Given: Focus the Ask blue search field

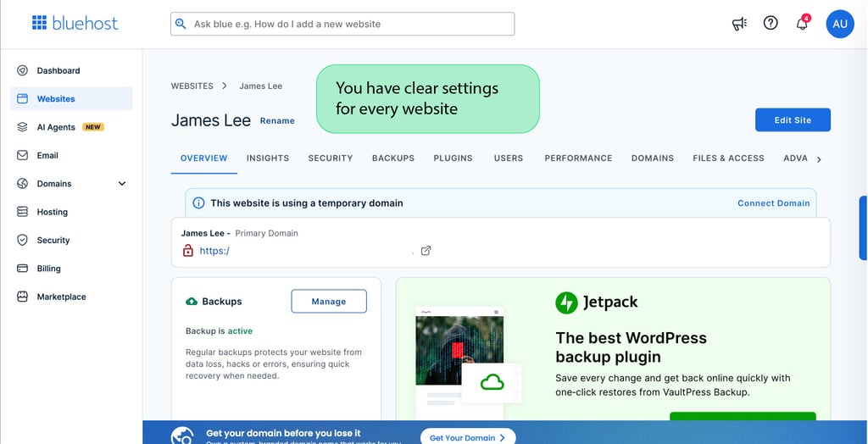Looking at the screenshot, I should pyautogui.click(x=342, y=24).
